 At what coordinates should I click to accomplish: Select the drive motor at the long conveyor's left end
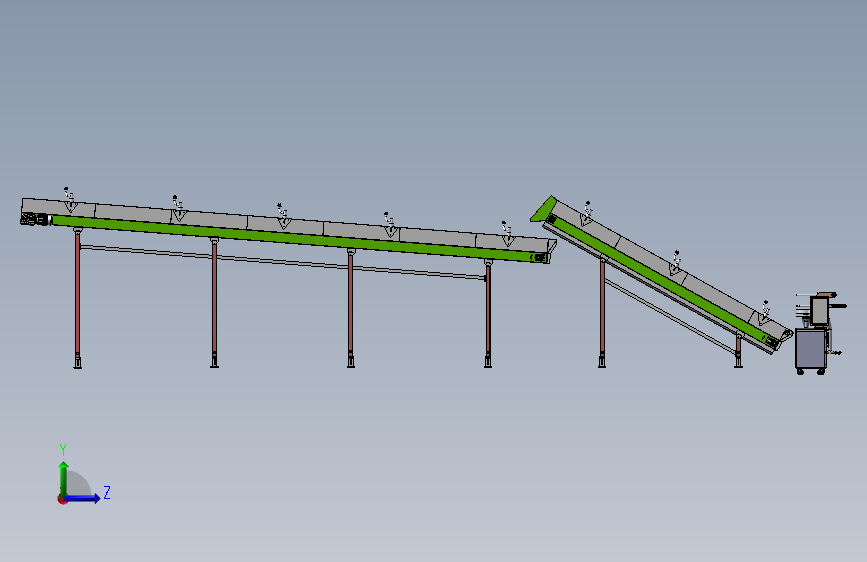click(x=34, y=219)
